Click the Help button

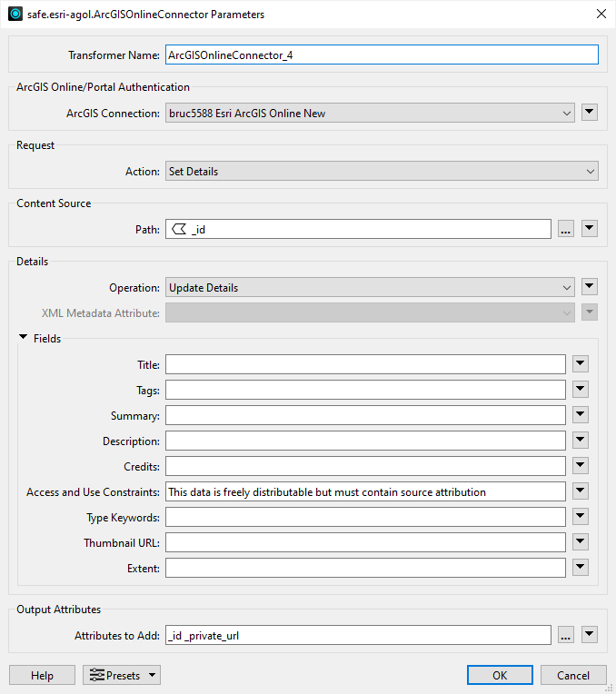tap(42, 675)
